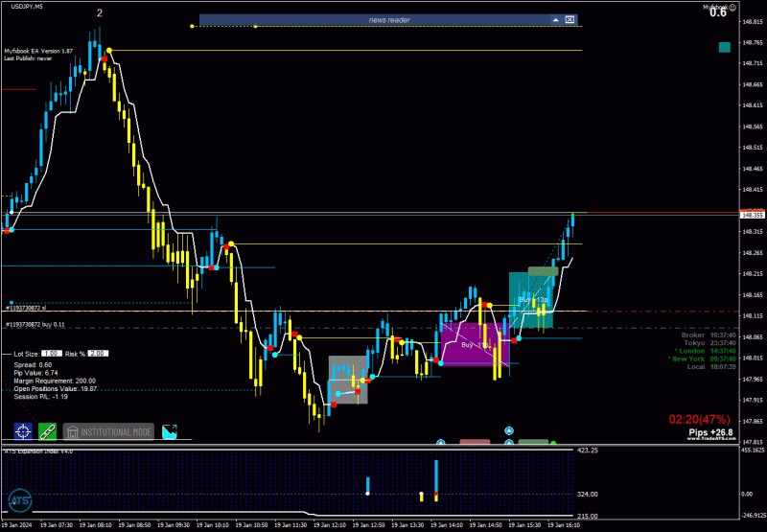Edit the Lot Size input field
This screenshot has width=767, height=532.
52,354
